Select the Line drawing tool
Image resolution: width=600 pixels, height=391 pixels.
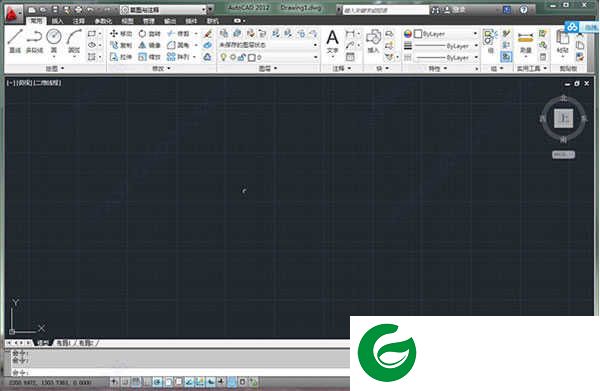(15, 41)
